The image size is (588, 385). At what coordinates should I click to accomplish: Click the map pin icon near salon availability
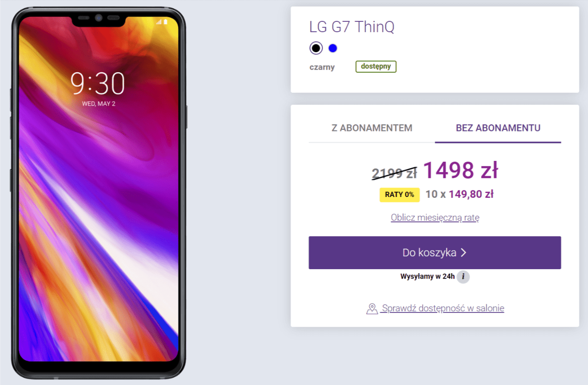click(372, 308)
